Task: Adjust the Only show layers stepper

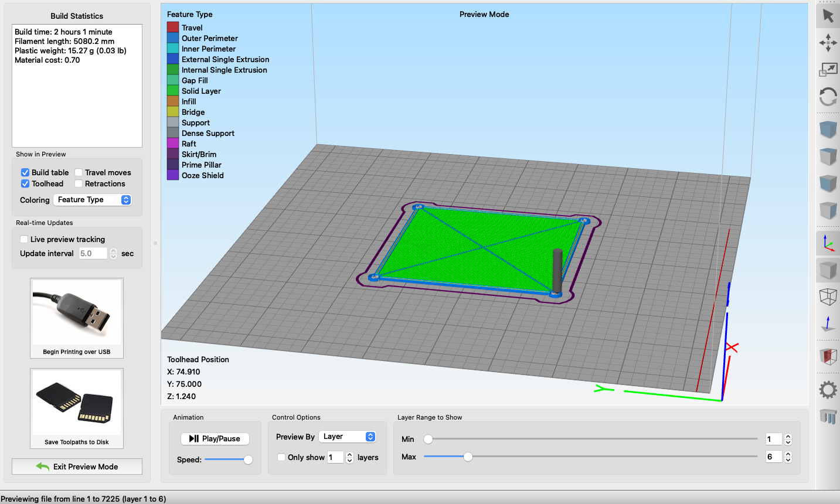Action: [349, 457]
